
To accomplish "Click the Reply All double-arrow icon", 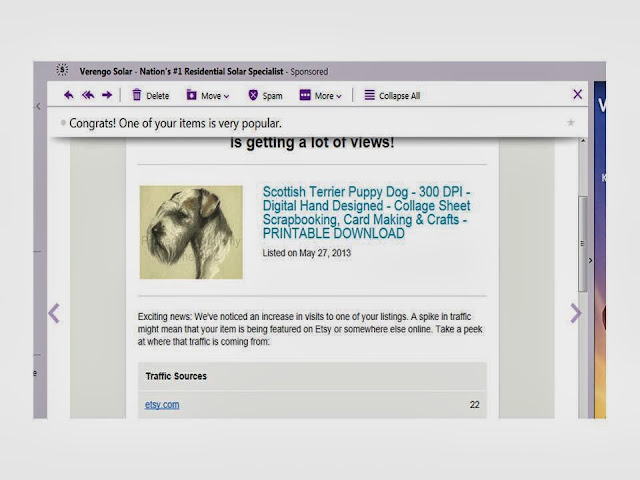I will tap(88, 96).
